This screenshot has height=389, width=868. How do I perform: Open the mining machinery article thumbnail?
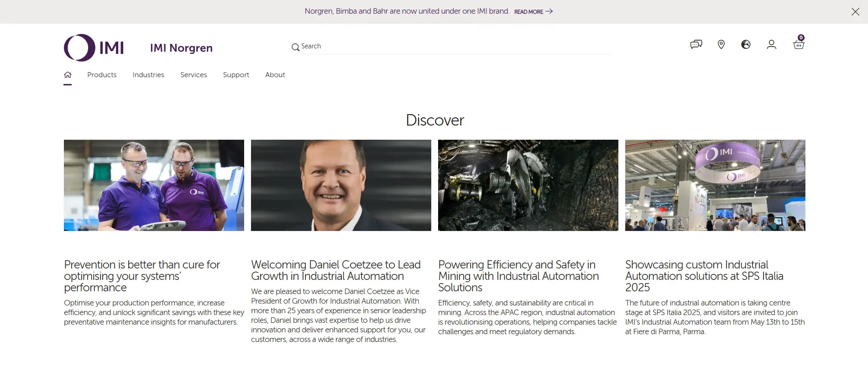pyautogui.click(x=528, y=185)
